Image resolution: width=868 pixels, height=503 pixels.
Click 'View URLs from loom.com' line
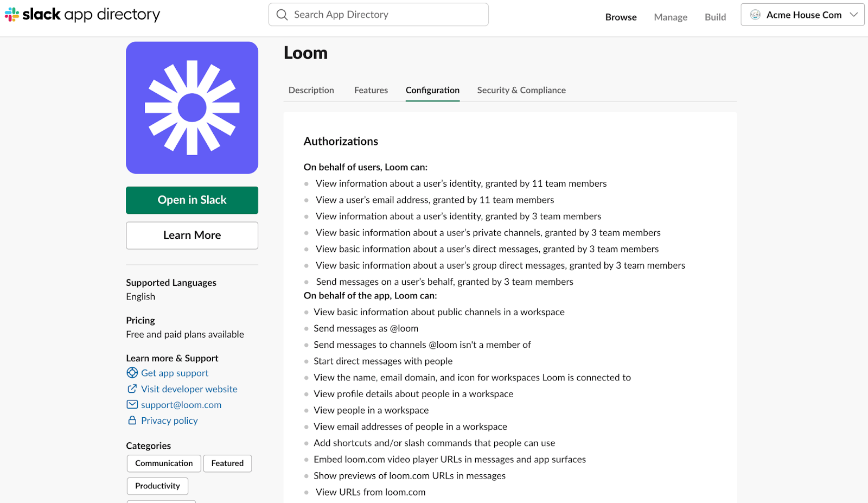coord(371,492)
